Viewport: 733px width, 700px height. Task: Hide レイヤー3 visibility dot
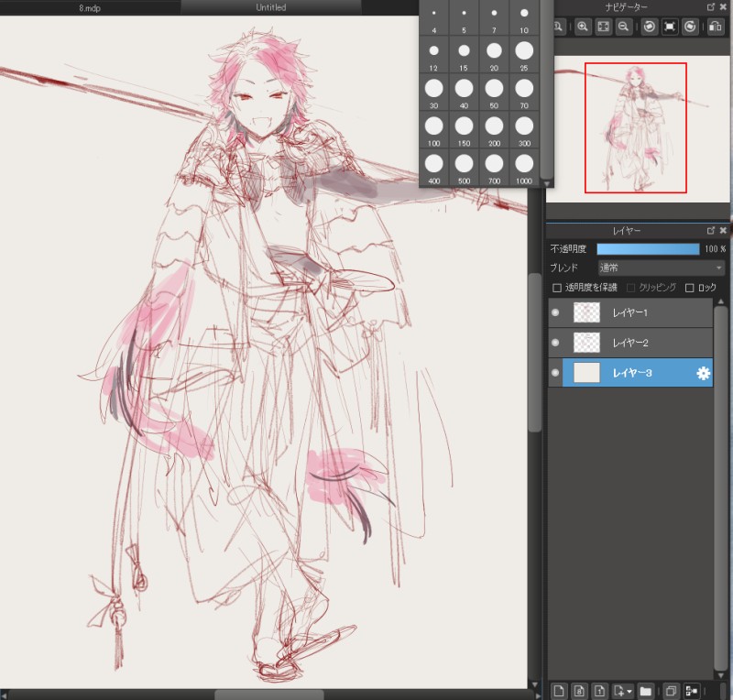tap(555, 373)
